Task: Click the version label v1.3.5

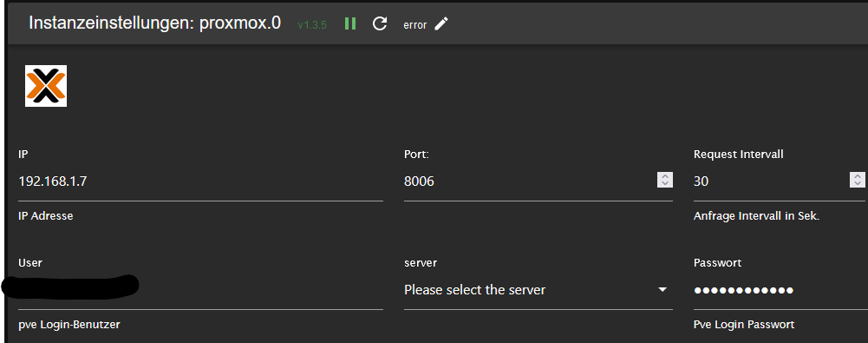Action: pyautogui.click(x=312, y=25)
